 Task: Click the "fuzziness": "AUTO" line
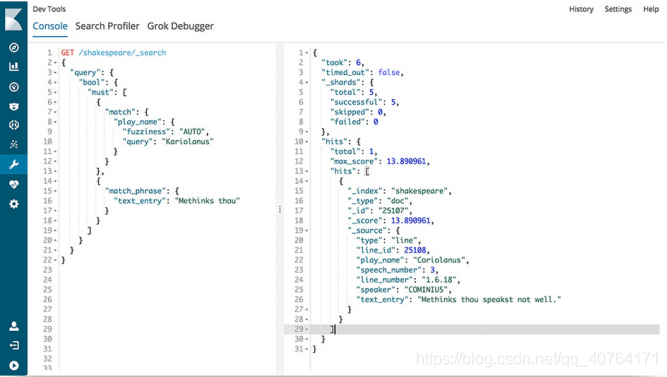coord(165,131)
